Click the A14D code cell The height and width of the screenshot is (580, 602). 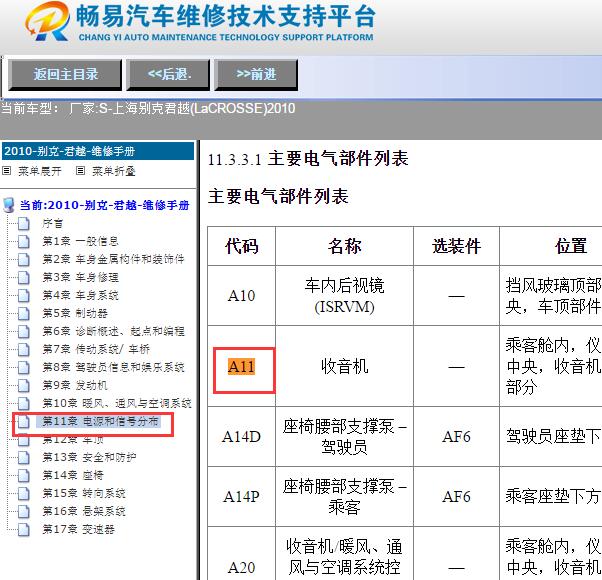[x=241, y=437]
